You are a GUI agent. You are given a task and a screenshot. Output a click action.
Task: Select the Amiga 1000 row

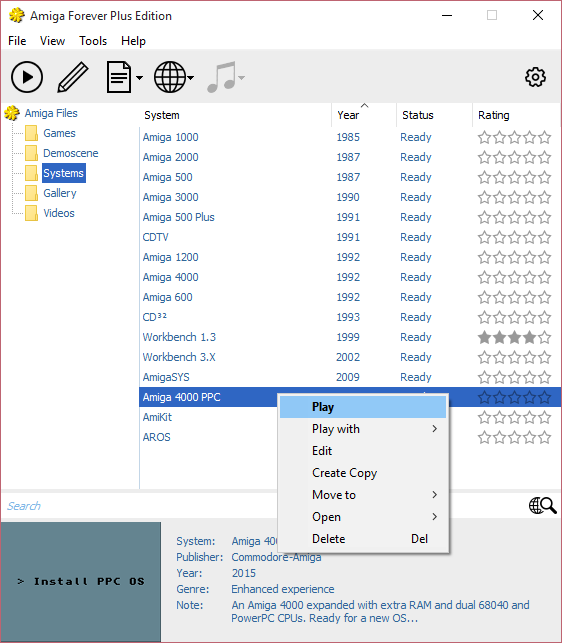(x=350, y=137)
